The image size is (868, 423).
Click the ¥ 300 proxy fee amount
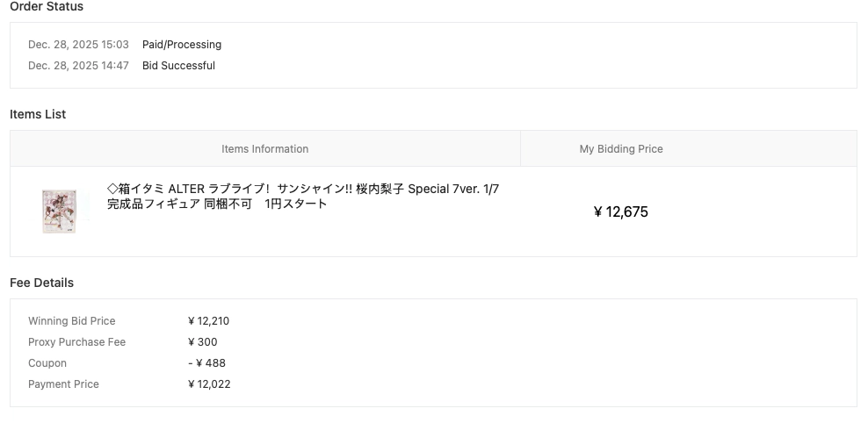(202, 342)
